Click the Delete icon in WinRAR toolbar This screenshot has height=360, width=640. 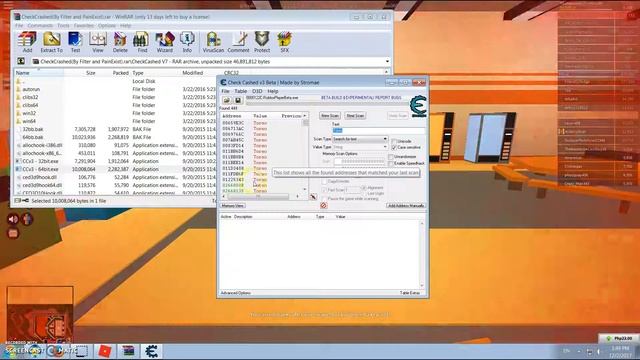click(120, 42)
